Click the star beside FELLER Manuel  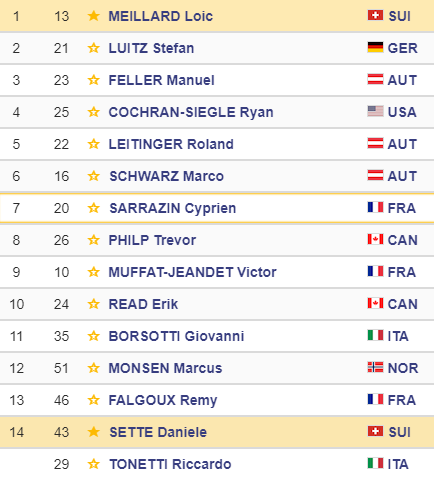pos(93,80)
